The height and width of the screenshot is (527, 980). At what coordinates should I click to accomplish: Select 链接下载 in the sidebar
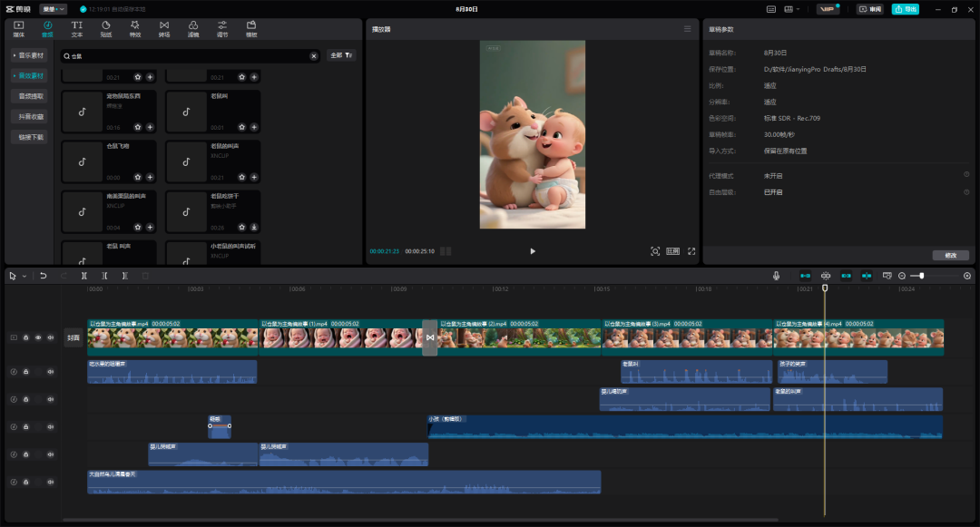pos(29,137)
